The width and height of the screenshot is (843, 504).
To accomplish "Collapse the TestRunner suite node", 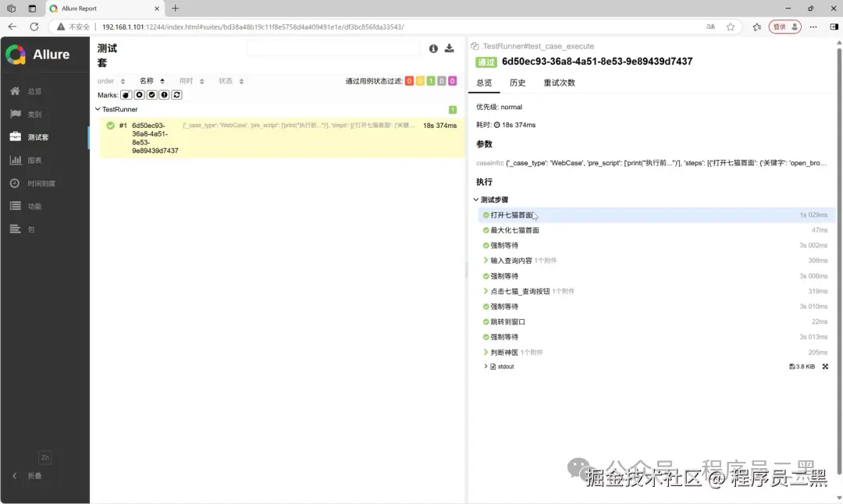I will coord(98,109).
